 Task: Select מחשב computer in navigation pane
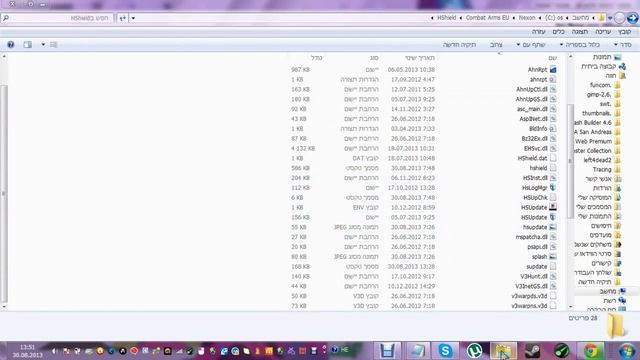(x=612, y=291)
